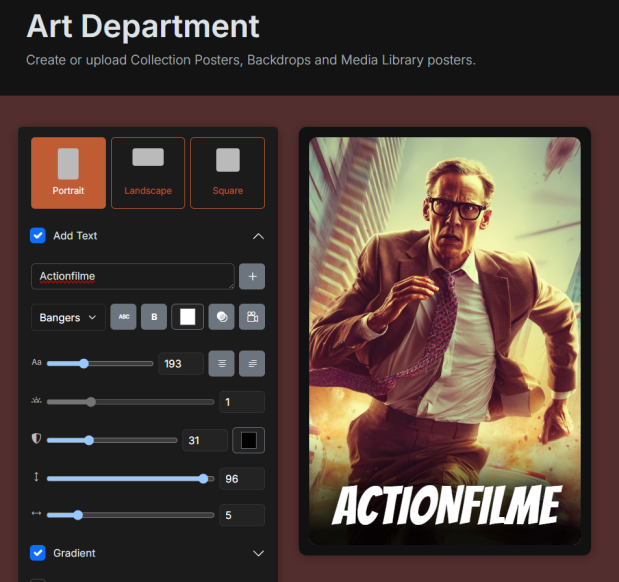This screenshot has width=619, height=582.
Task: Choose the Square poster format
Action: click(x=227, y=172)
